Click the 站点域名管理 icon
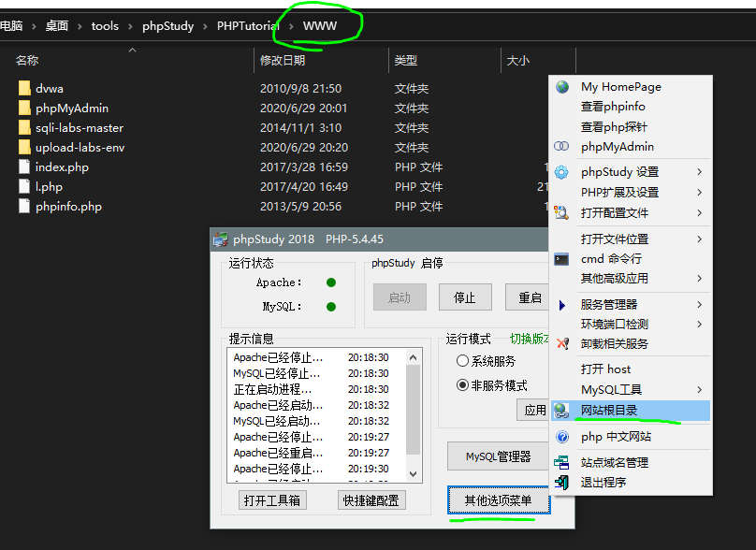The image size is (756, 550). pyautogui.click(x=562, y=462)
